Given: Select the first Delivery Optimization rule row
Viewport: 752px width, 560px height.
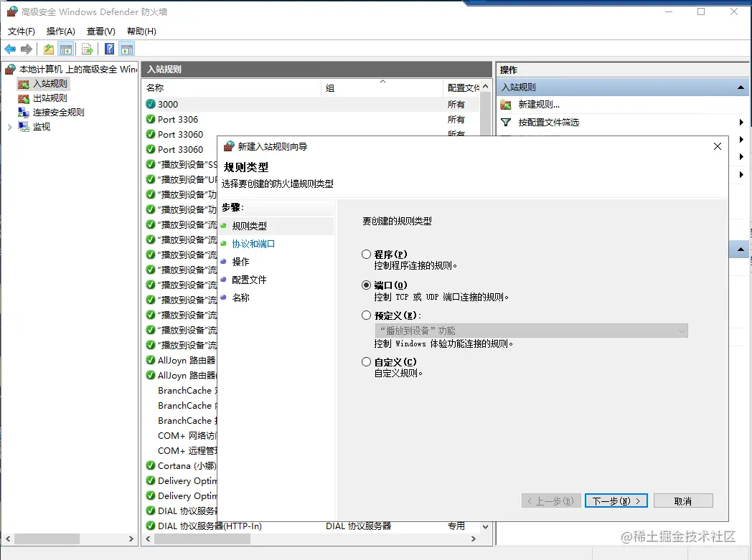Looking at the screenshot, I should click(x=182, y=480).
